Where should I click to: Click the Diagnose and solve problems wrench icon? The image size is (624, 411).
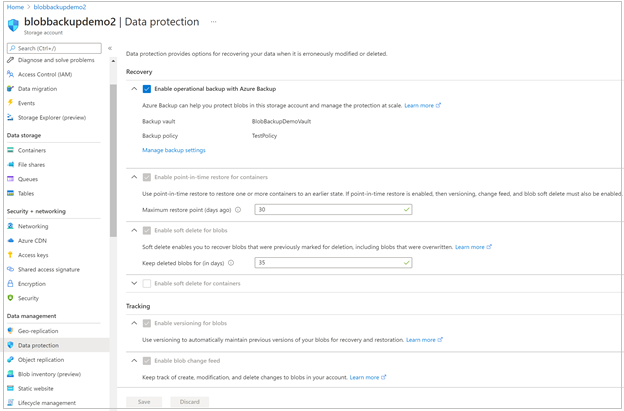(x=10, y=60)
